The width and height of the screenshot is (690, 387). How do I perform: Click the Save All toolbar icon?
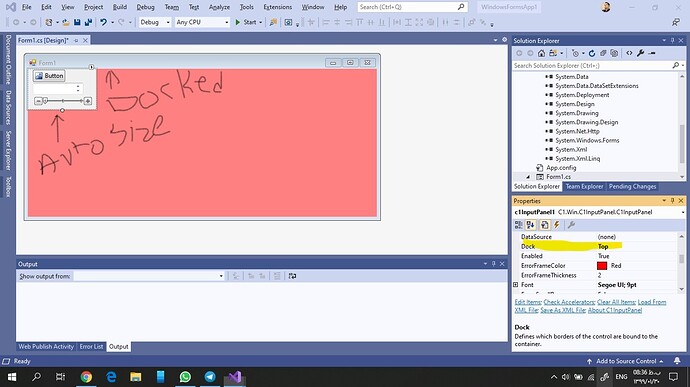88,22
